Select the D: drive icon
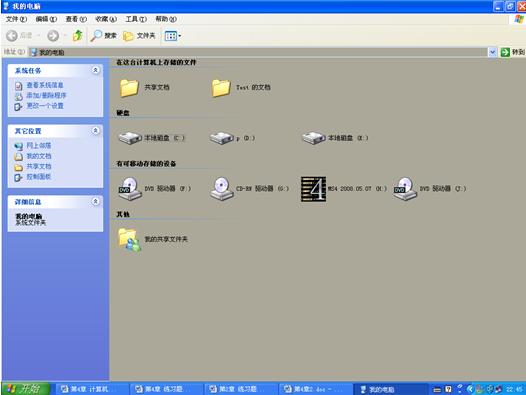 [221, 138]
